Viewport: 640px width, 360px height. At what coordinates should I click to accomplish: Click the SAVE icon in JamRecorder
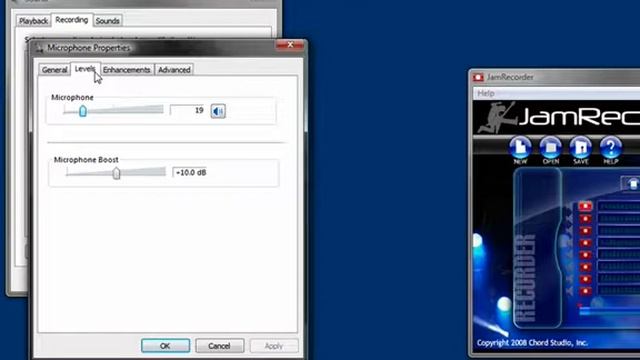580,148
